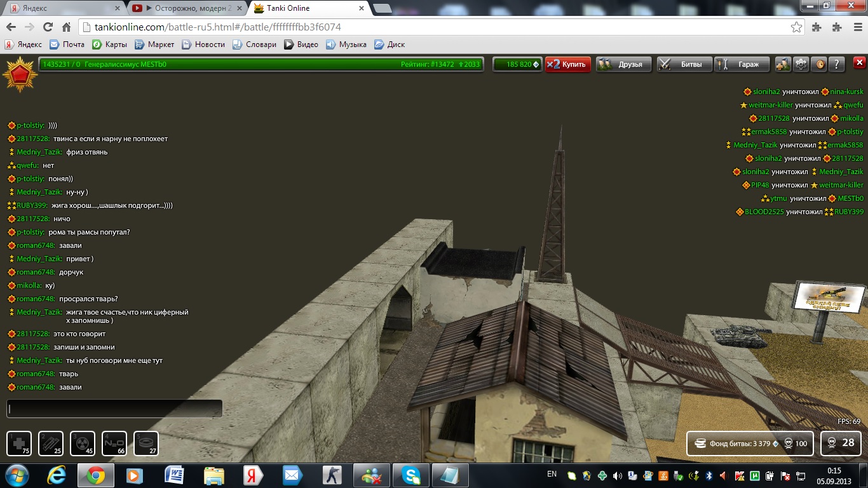Click player name RUBY399 in chat

pyautogui.click(x=32, y=205)
